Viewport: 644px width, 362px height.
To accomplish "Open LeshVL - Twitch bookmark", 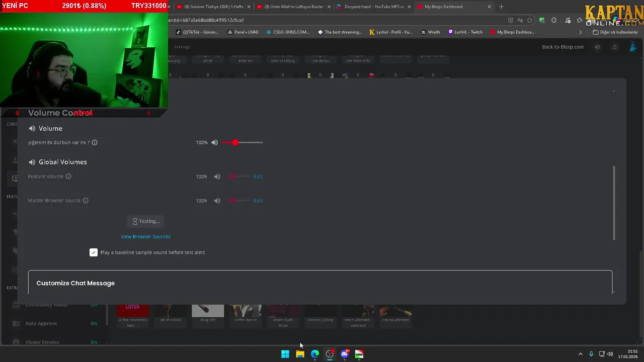I will click(465, 32).
